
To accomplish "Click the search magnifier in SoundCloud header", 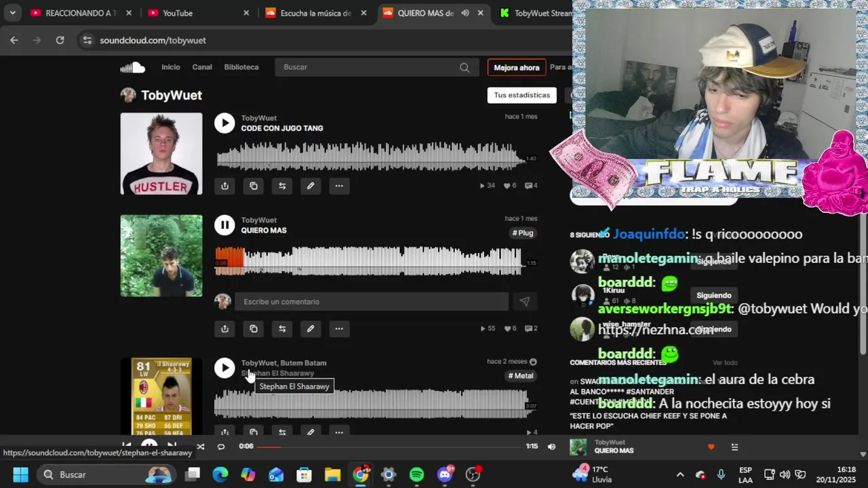I will [x=465, y=67].
